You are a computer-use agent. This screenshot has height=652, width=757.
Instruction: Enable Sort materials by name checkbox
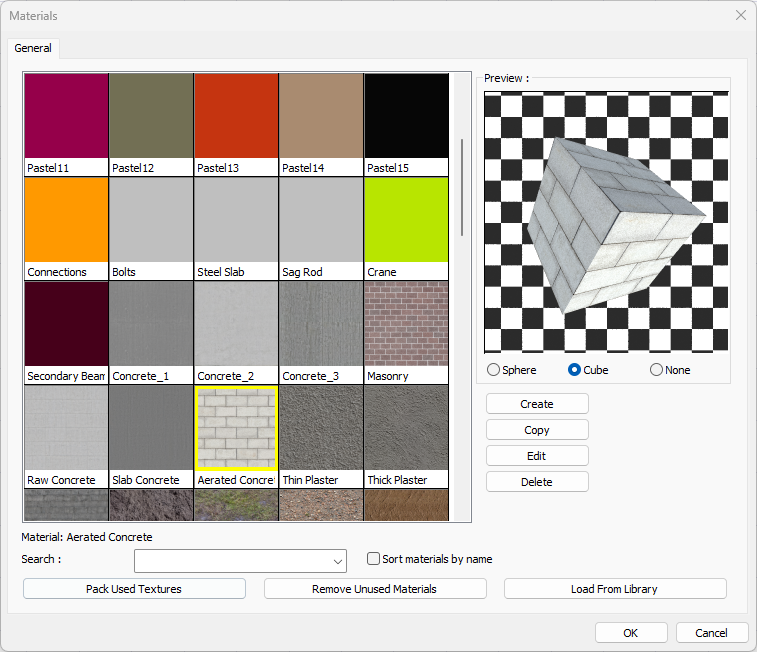[374, 559]
